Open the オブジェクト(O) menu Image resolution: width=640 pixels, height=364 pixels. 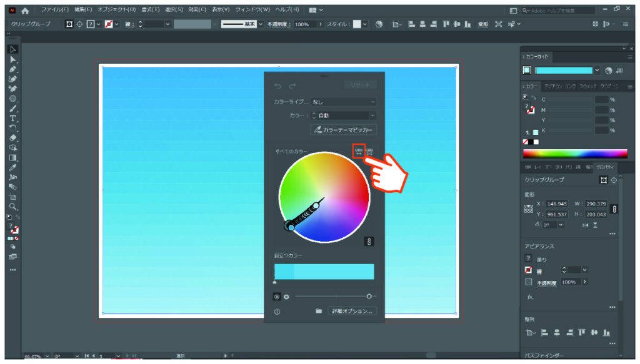116,10
